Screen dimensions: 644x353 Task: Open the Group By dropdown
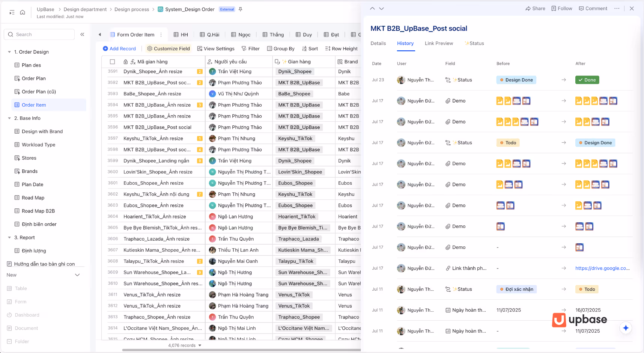(281, 49)
